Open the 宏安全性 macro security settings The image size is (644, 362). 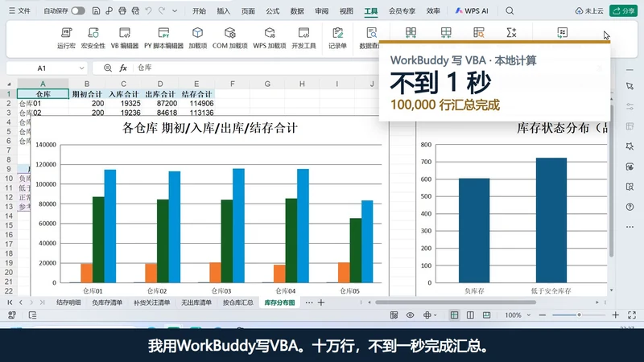click(93, 38)
